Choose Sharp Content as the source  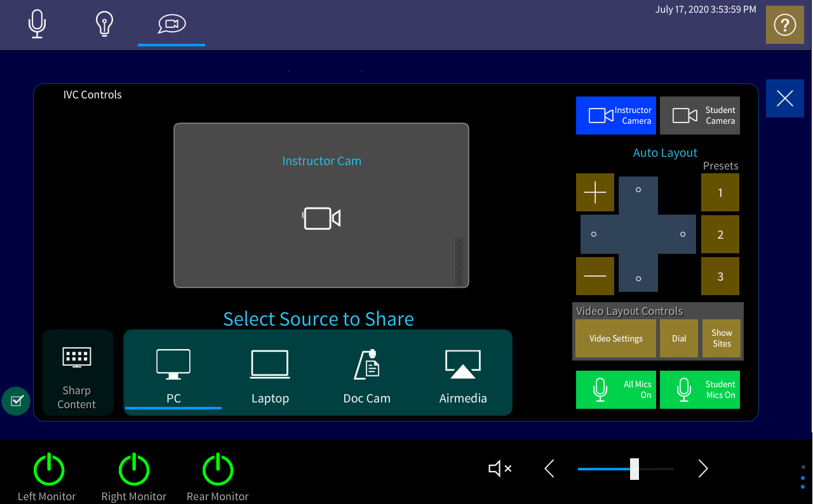tap(77, 372)
